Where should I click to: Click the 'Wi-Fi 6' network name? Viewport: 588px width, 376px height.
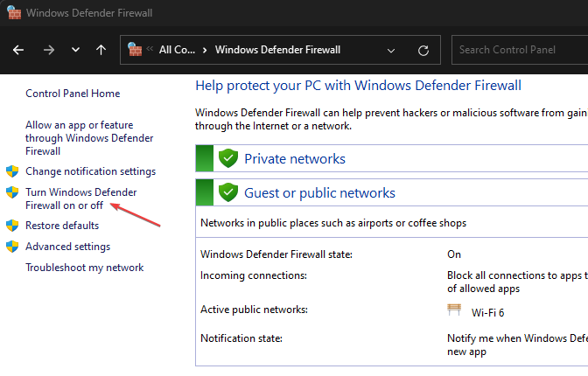click(x=487, y=313)
